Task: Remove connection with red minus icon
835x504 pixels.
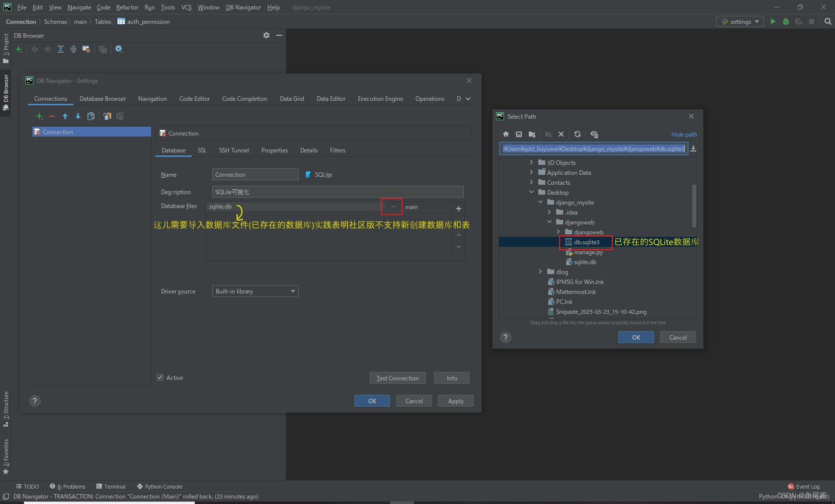Action: coord(52,116)
